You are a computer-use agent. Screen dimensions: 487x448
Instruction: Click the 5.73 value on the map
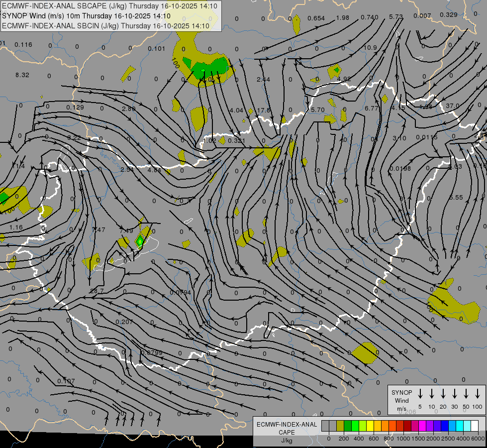[x=396, y=17]
